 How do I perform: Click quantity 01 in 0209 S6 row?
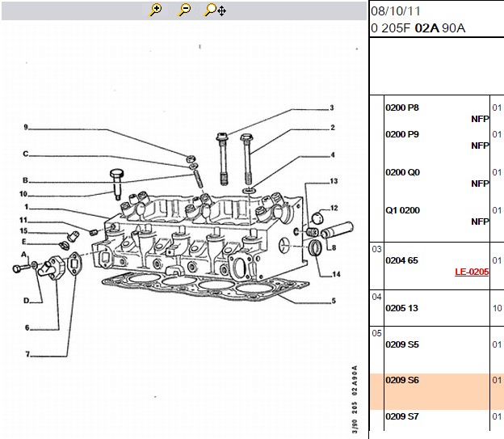[x=497, y=380]
